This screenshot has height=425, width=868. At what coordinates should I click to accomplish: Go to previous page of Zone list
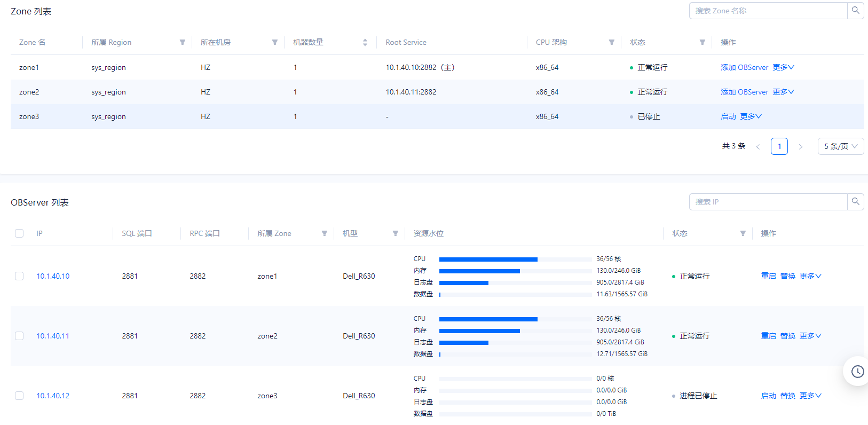tap(757, 146)
